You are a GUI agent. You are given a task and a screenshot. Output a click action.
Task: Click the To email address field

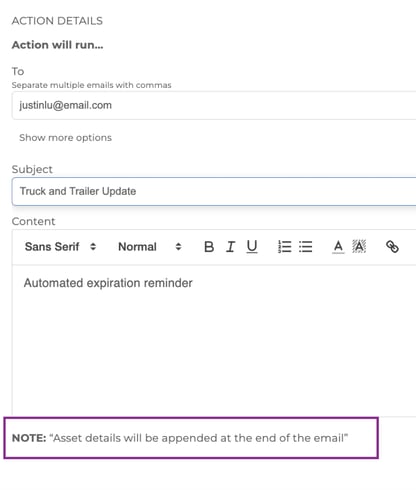pyautogui.click(x=214, y=105)
